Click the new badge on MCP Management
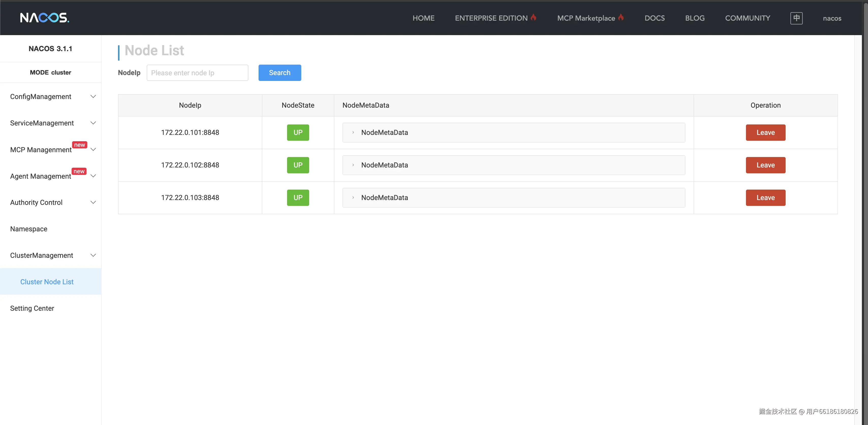The height and width of the screenshot is (425, 868). 80,145
